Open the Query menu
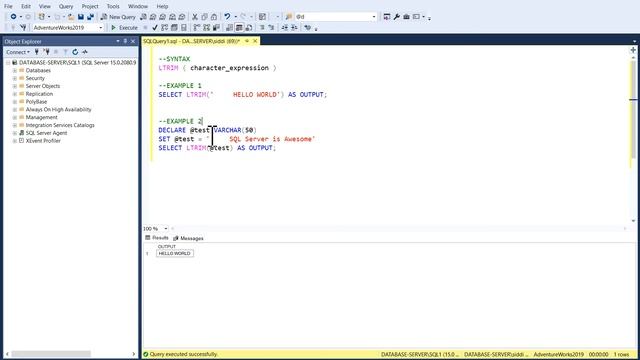 coord(66,7)
